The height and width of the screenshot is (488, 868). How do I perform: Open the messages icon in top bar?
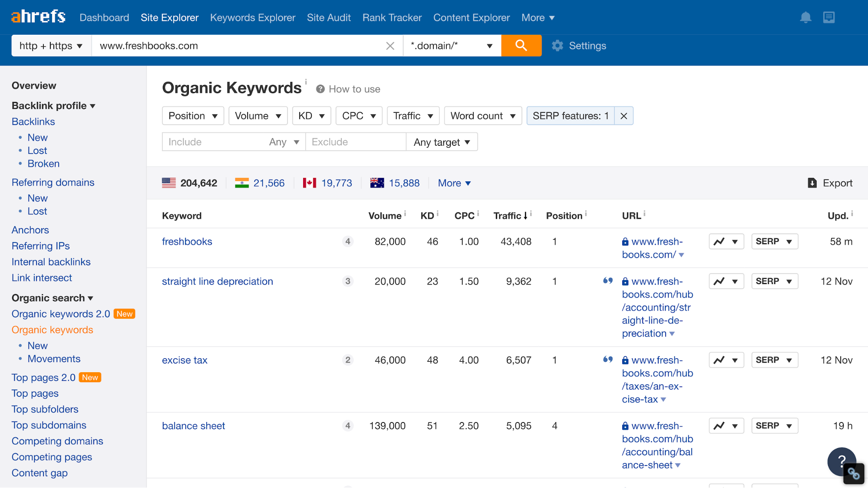(x=828, y=17)
